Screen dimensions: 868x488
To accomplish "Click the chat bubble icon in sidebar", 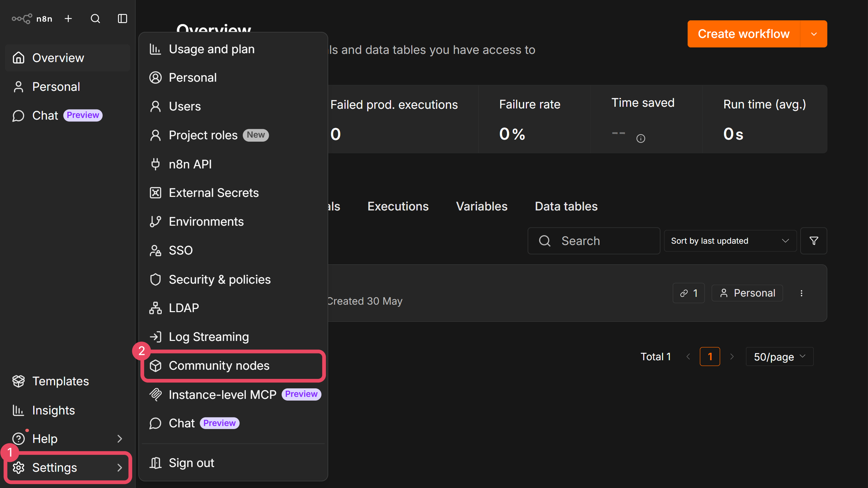I will coord(19,116).
